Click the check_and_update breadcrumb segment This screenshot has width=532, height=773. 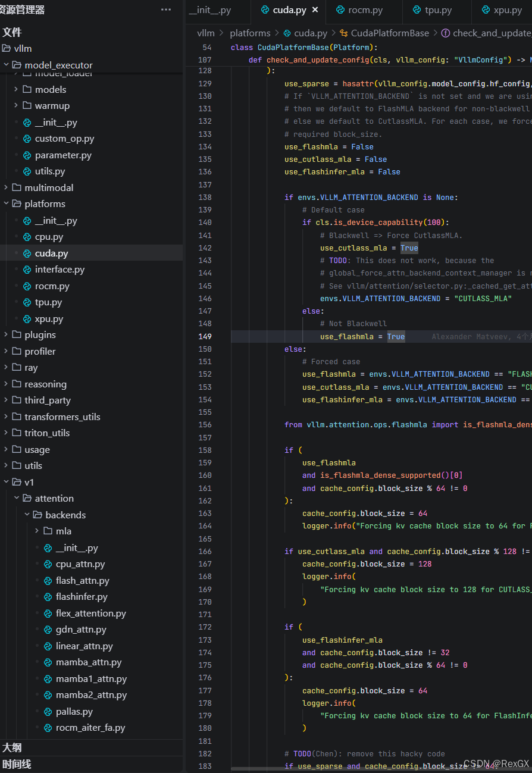click(x=492, y=33)
